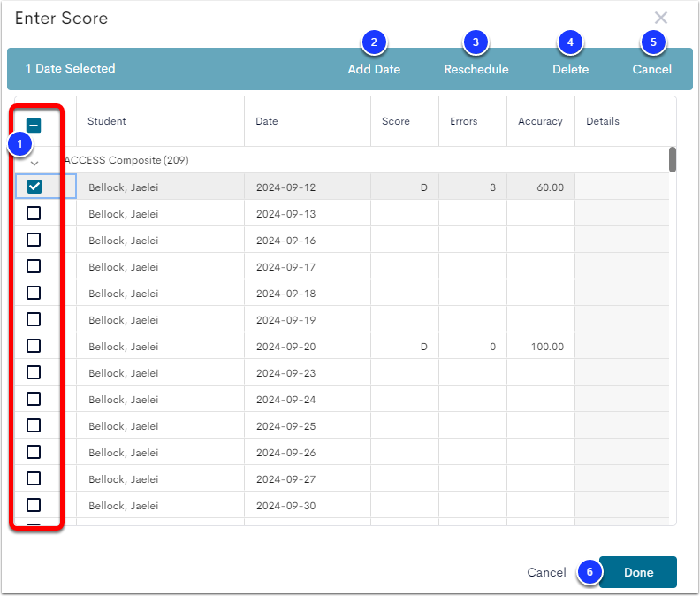This screenshot has width=700, height=596.
Task: Uncheck the 2024-09-12 row checkbox
Action: click(34, 187)
